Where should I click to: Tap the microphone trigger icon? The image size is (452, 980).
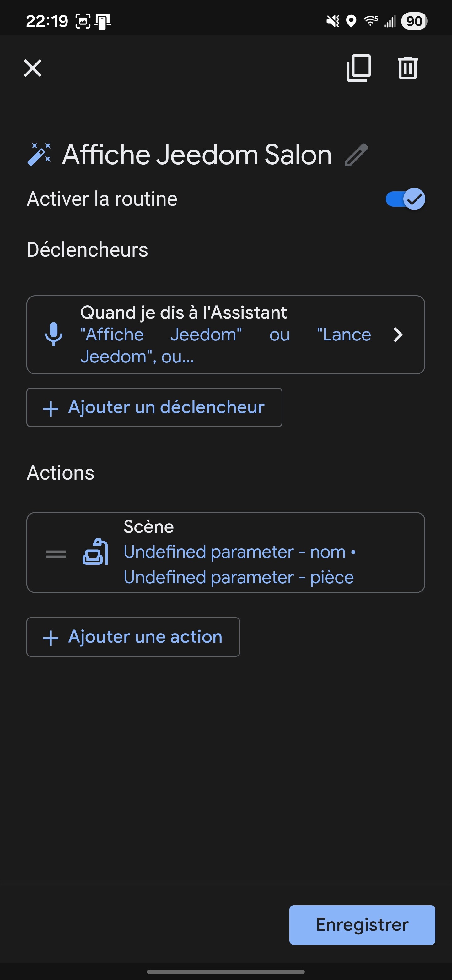click(54, 334)
